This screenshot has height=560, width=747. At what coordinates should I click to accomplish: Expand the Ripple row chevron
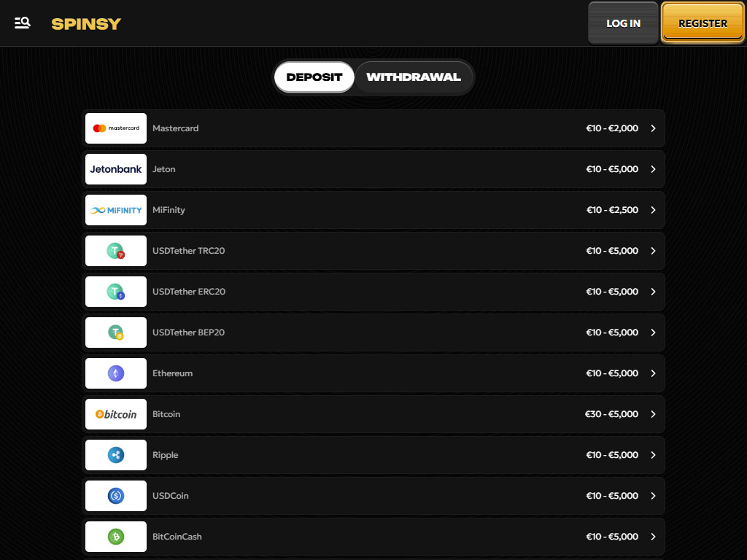click(653, 455)
